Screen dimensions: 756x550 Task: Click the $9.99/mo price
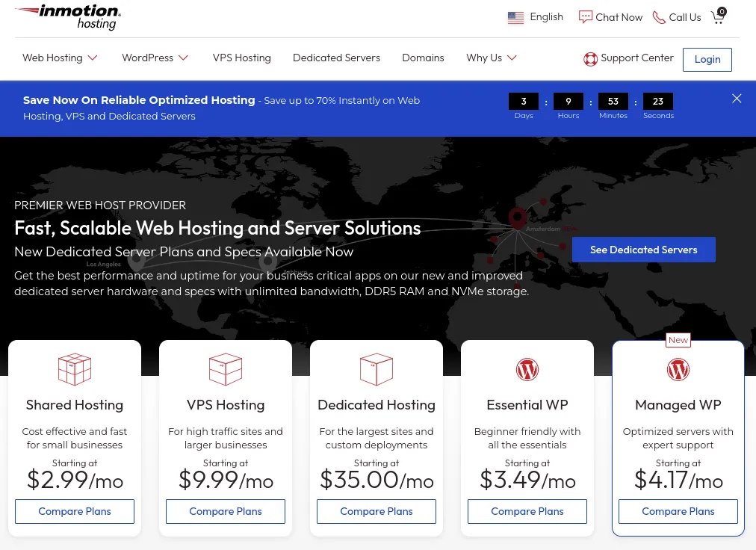point(226,480)
